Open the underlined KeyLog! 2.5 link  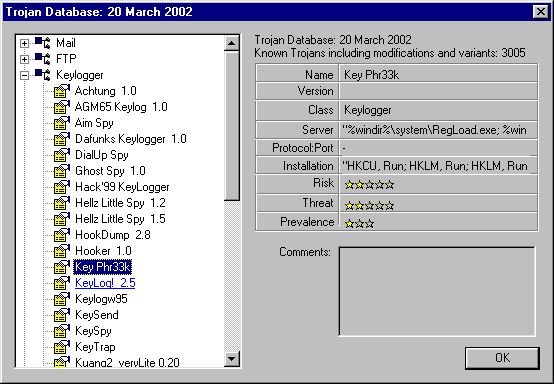pyautogui.click(x=105, y=283)
